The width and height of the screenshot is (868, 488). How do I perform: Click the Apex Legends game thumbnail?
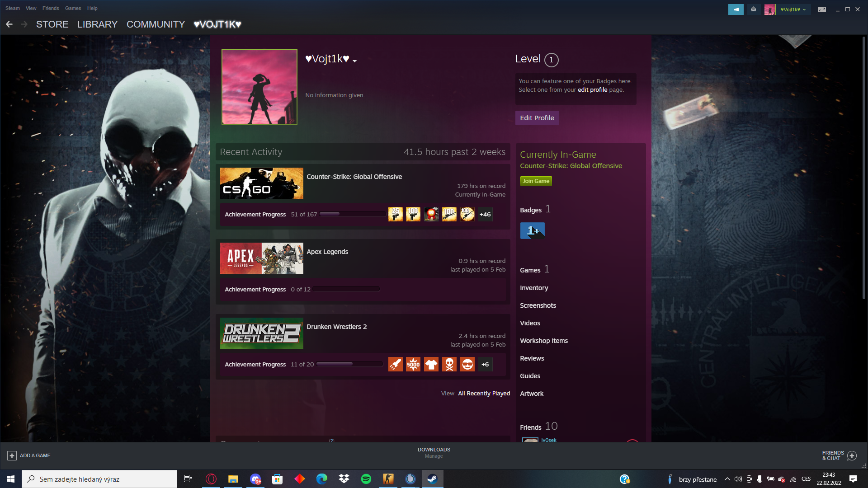261,258
